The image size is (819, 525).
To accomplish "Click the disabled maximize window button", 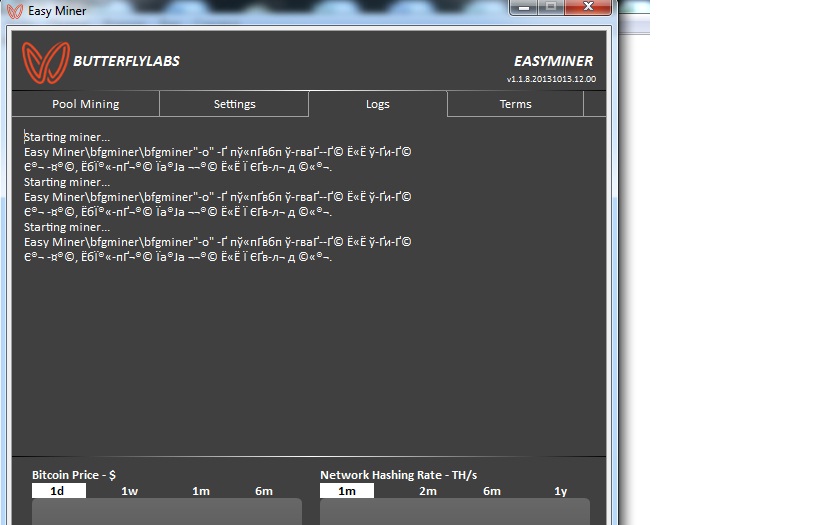I will [x=551, y=7].
